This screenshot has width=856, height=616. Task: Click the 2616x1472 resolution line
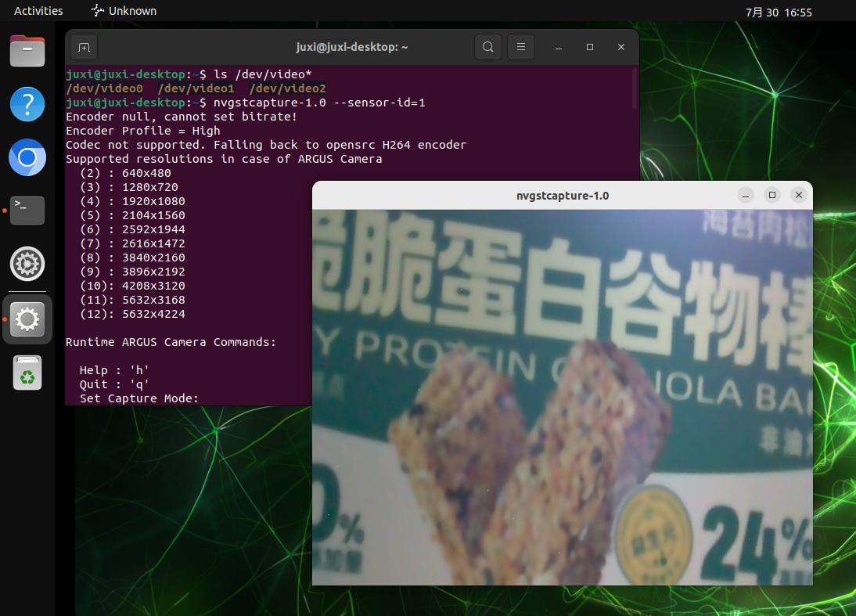click(x=132, y=243)
